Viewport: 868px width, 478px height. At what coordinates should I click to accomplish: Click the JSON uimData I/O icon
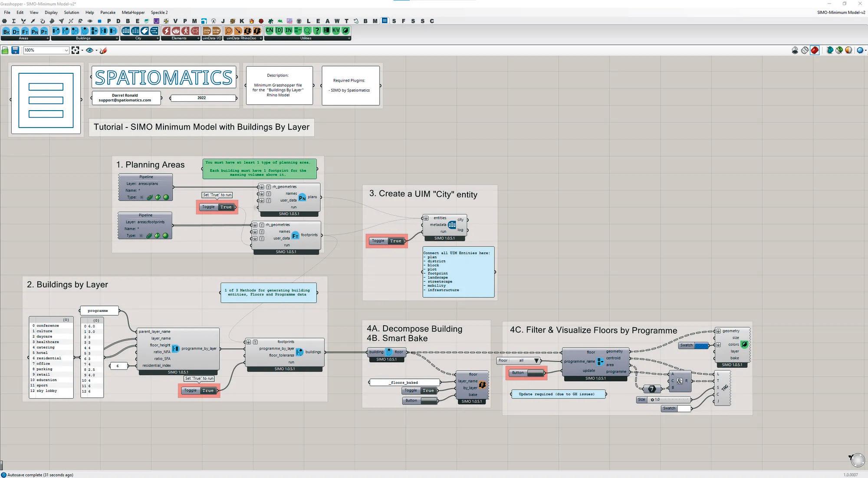coord(207,31)
